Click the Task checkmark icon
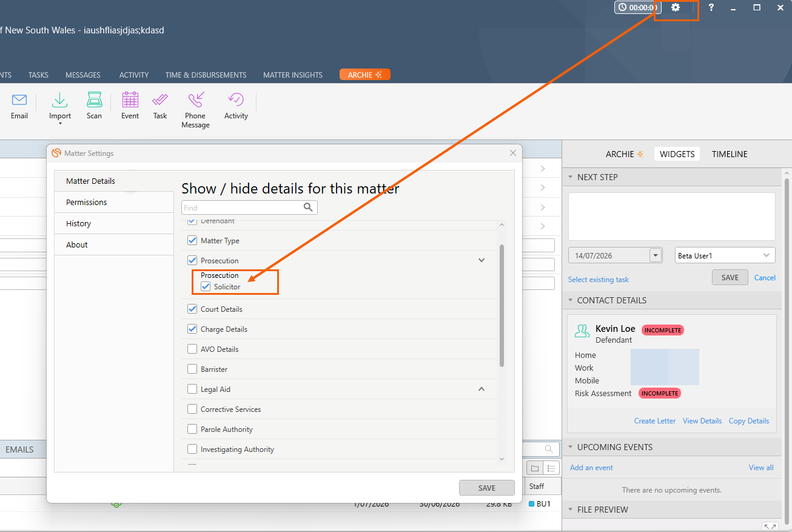The height and width of the screenshot is (532, 792). [x=160, y=100]
